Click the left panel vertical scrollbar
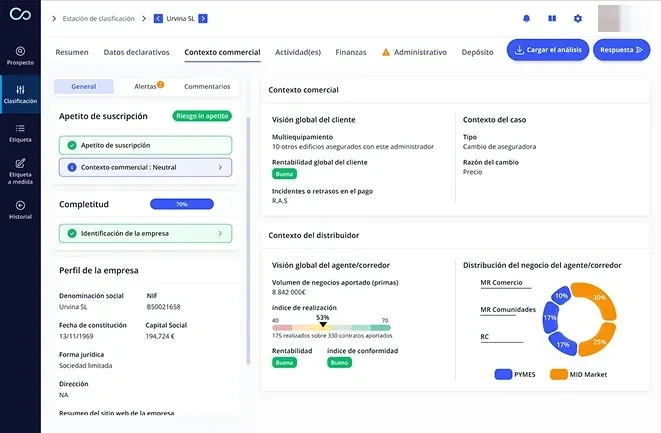Image resolution: width=661 pixels, height=433 pixels. tap(248, 240)
